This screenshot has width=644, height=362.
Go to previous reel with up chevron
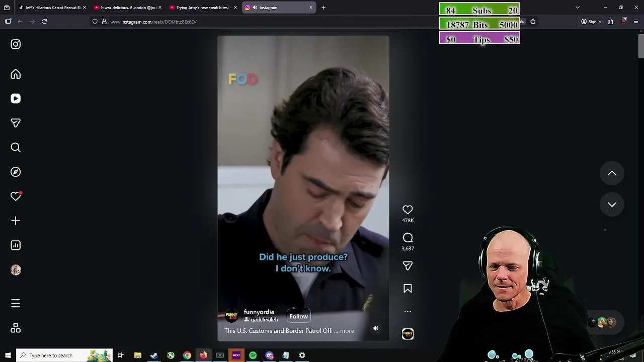pyautogui.click(x=612, y=173)
